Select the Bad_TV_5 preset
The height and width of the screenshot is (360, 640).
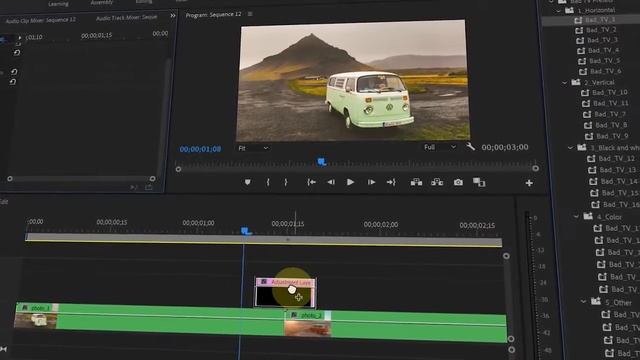tap(604, 60)
